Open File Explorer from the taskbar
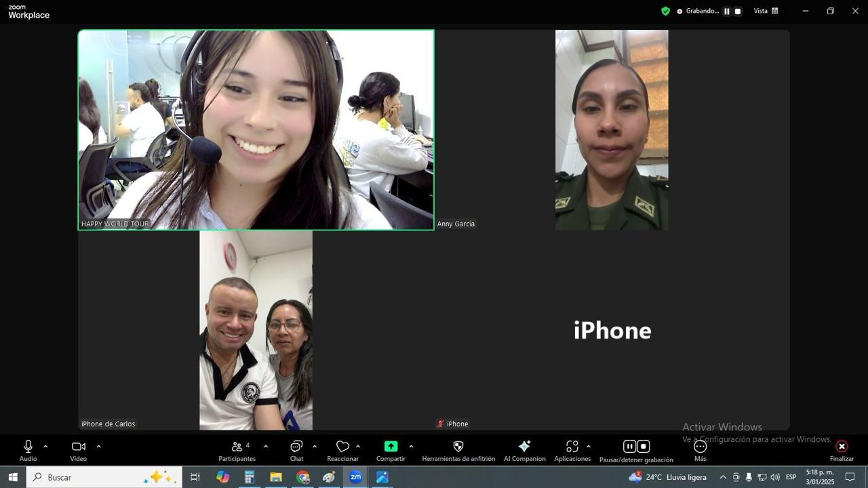Screen dimensions: 868x488 (x=276, y=477)
